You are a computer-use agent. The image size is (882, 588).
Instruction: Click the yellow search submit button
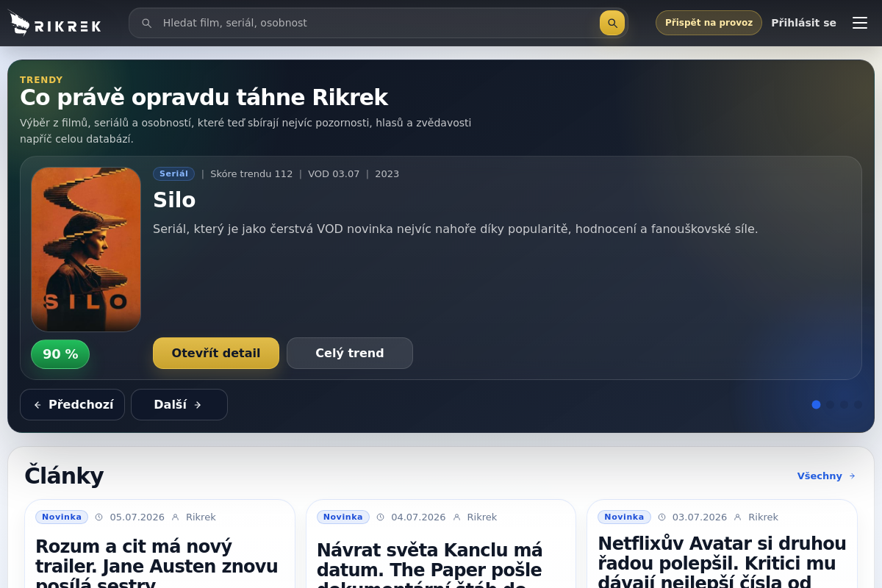coord(612,23)
